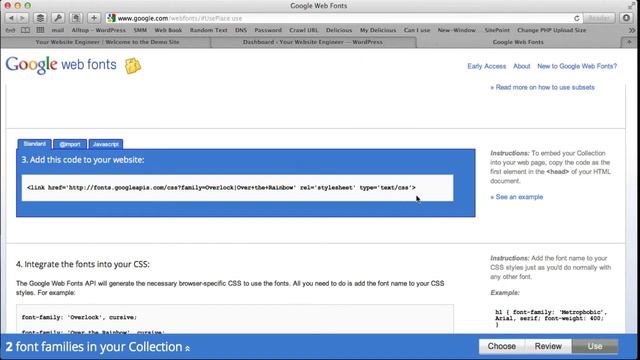Click the 4. Integrate the fonts into your CSS heading
The width and height of the screenshot is (640, 360).
coord(83,264)
